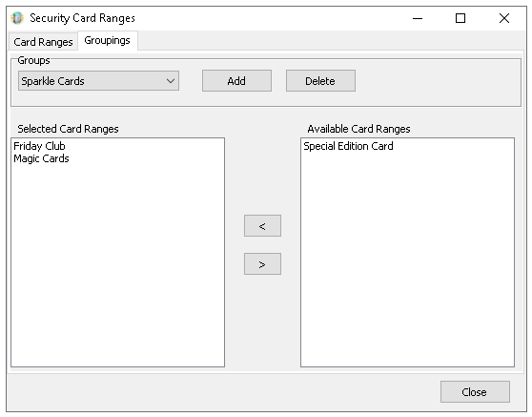Maximize the Security Card Ranges window

[460, 18]
